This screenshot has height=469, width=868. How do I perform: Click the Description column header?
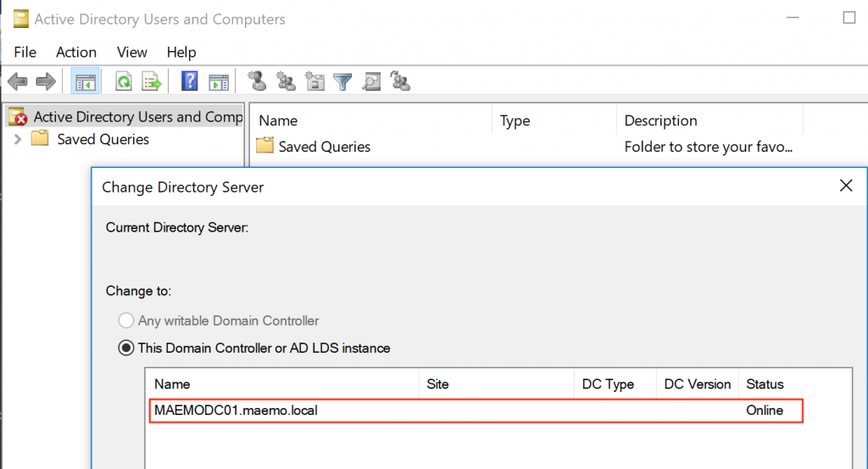click(x=661, y=120)
